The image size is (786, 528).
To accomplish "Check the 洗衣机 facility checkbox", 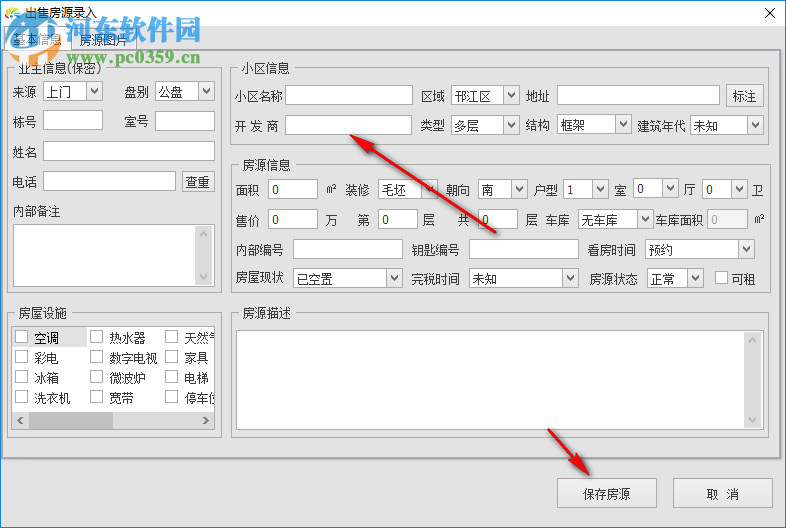I will (x=22, y=397).
